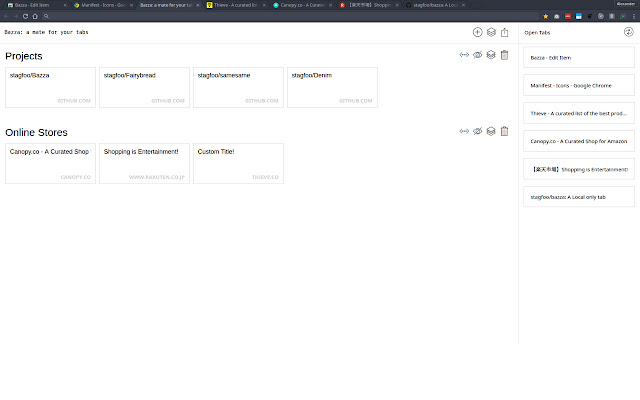Open the Custom Title! card

[x=238, y=163]
